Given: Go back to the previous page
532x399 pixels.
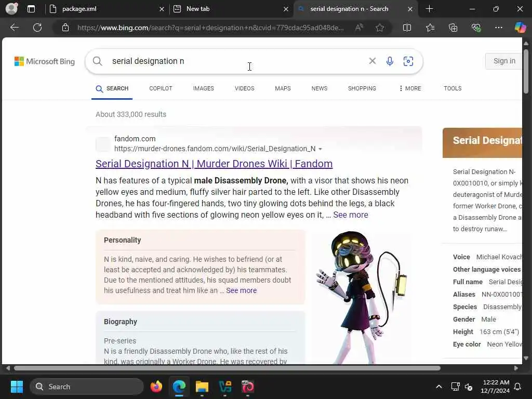Looking at the screenshot, I should coord(14,28).
